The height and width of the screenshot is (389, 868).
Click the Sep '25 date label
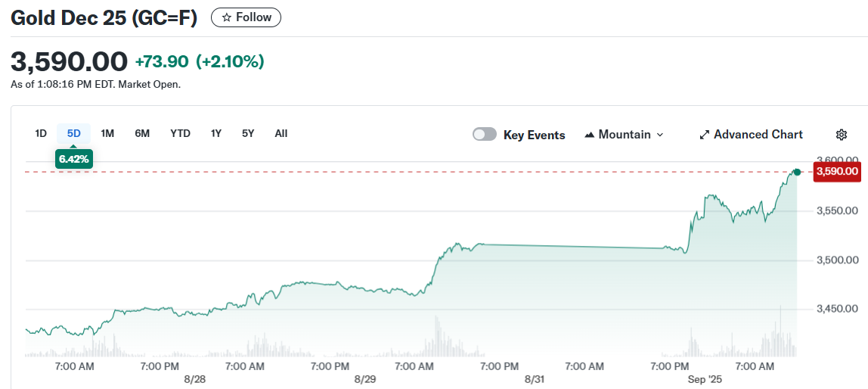tap(705, 380)
